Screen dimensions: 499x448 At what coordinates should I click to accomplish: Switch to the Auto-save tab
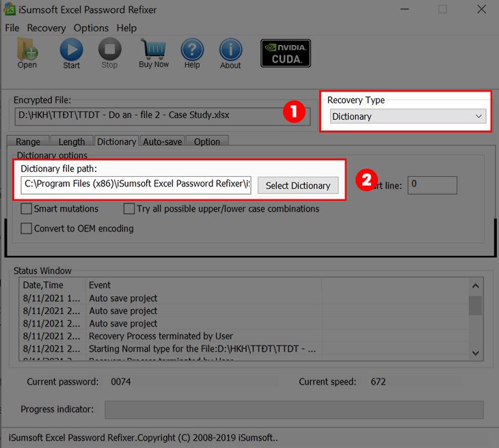pos(161,142)
